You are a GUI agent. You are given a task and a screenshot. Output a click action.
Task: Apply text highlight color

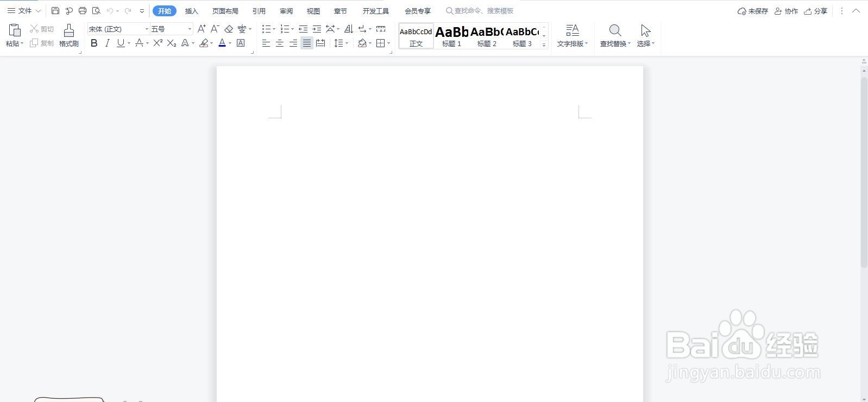pos(204,43)
